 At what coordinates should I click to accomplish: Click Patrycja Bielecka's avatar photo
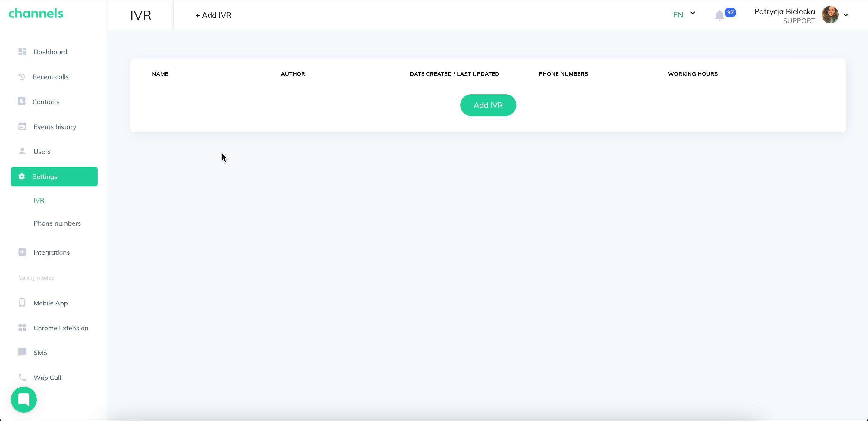click(x=830, y=15)
